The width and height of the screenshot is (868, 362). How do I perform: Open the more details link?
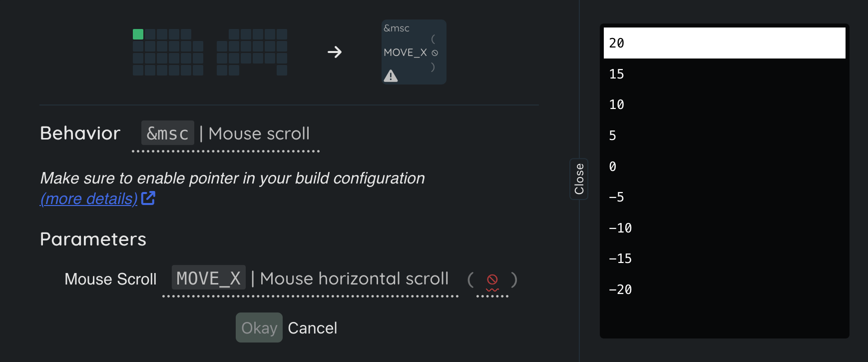click(89, 198)
